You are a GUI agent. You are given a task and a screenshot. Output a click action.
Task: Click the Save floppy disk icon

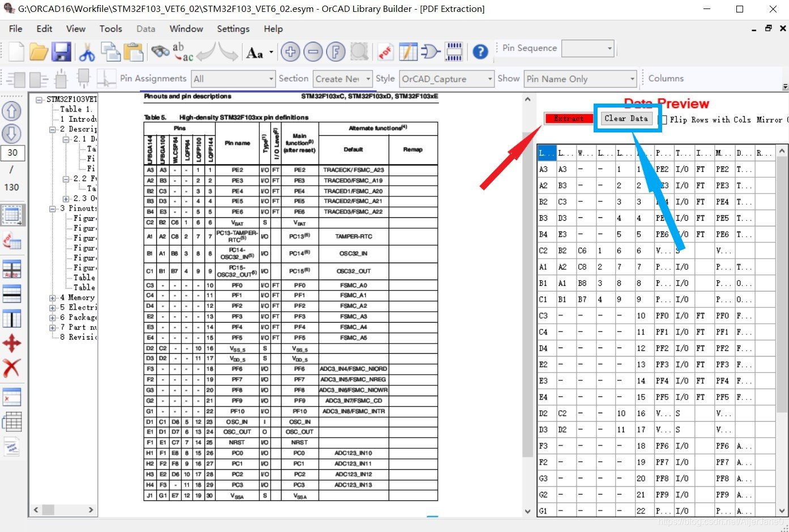61,52
